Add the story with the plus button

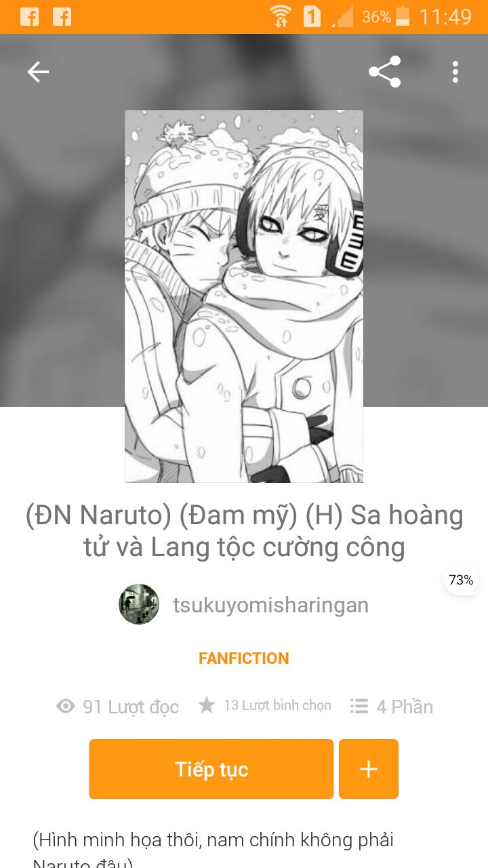pyautogui.click(x=369, y=769)
